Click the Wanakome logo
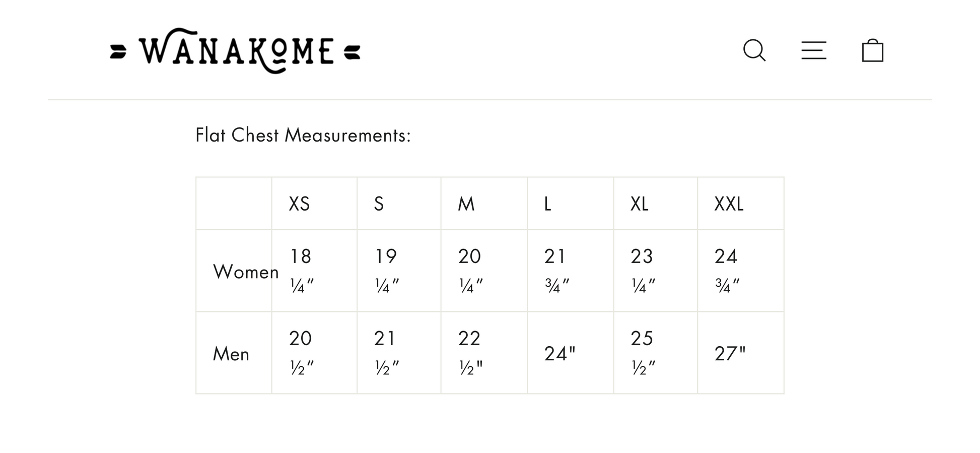Image resolution: width=980 pixels, height=453 pixels. (235, 51)
